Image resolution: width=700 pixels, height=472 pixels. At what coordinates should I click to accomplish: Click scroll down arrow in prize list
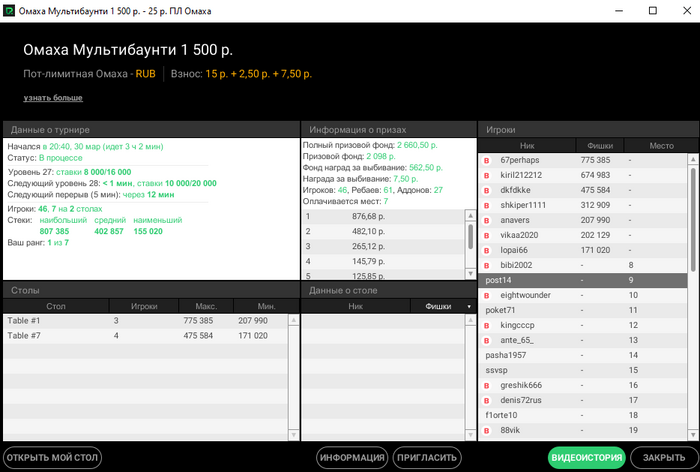471,274
